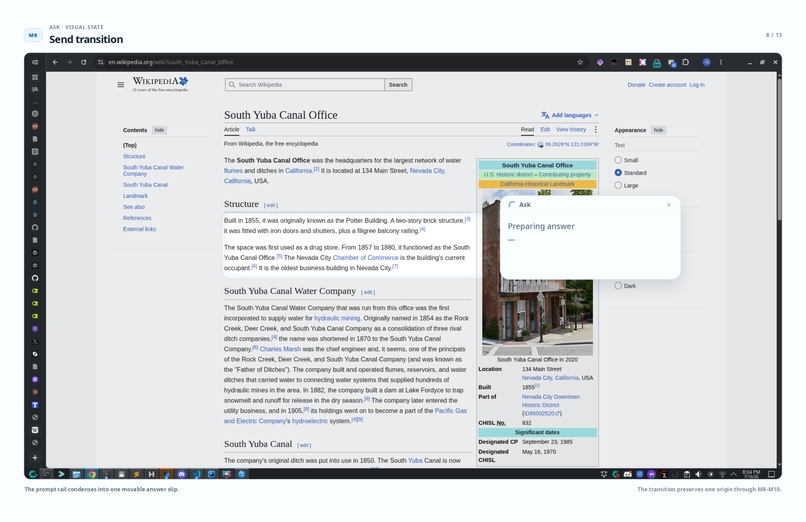Image resolution: width=806 pixels, height=522 pixels.
Task: Click the Log in link
Action: point(697,85)
